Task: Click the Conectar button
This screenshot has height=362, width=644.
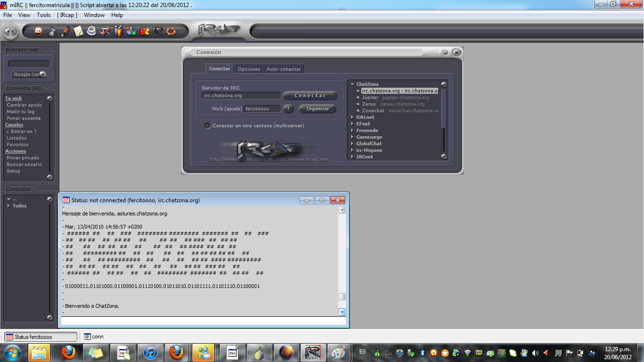Action: 310,96
